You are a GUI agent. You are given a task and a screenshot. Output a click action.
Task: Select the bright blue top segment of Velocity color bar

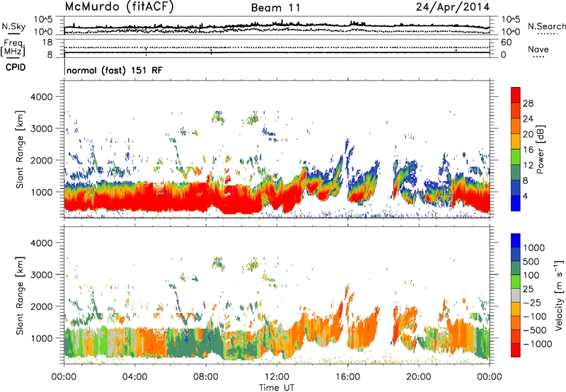(x=516, y=241)
